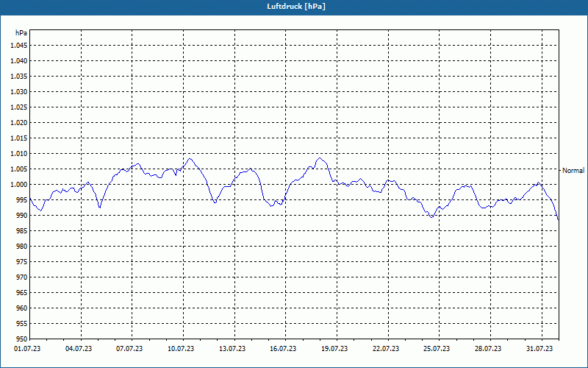Select the 19.07.23 date label
588x368 pixels.
tap(334, 349)
